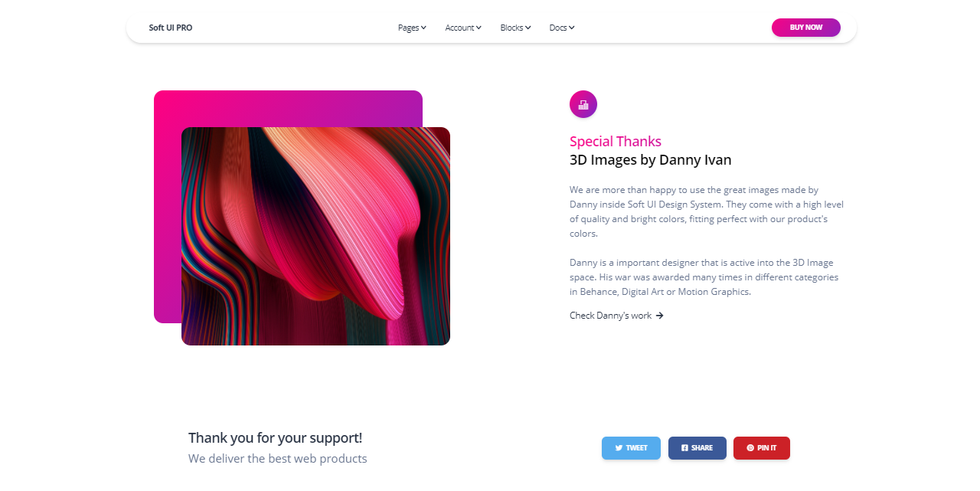This screenshot has width=980, height=491.
Task: Click the TWEET button
Action: (x=631, y=448)
